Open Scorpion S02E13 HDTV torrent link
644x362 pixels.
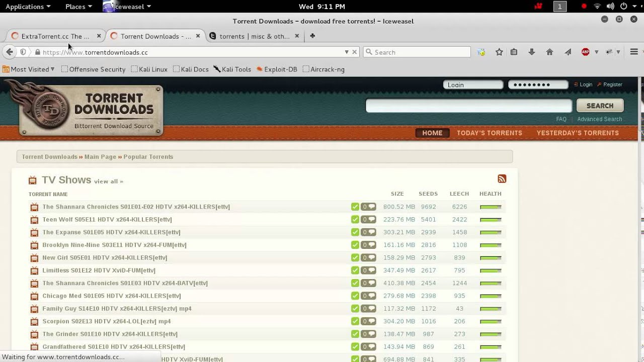click(x=107, y=321)
